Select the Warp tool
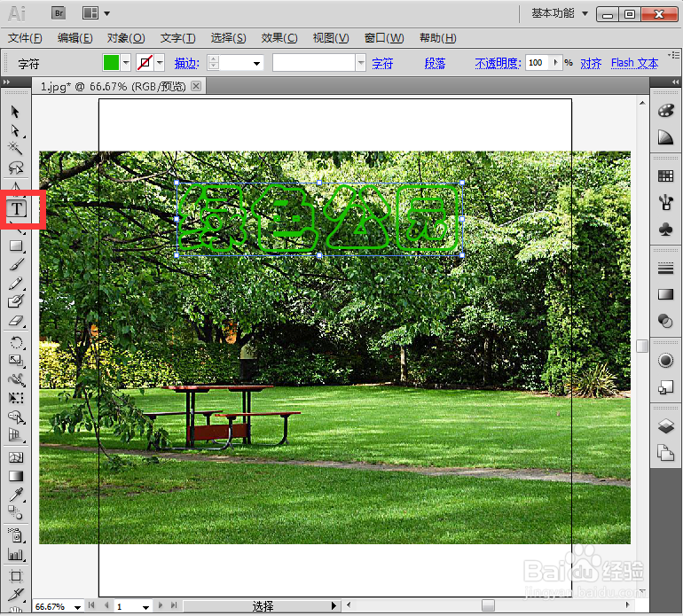Viewport: 683px width, 616px height. pyautogui.click(x=16, y=379)
